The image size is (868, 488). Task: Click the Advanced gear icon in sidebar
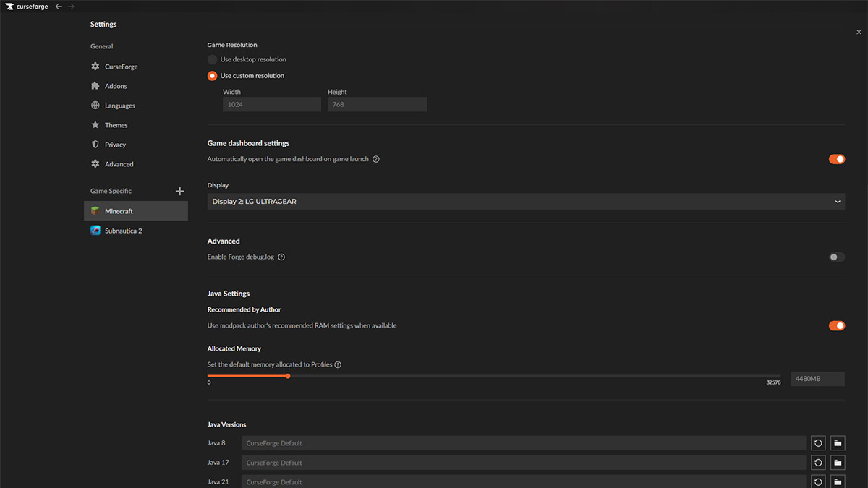(x=95, y=164)
